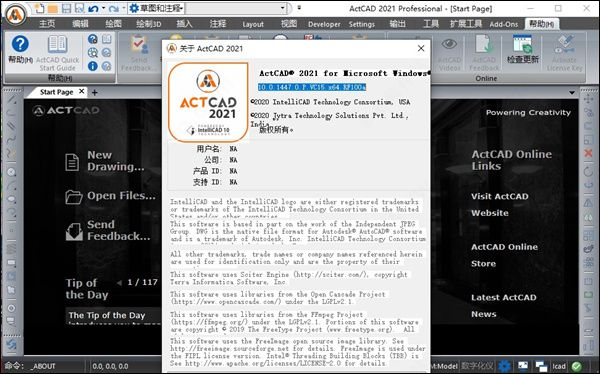600x374 pixels.
Task: Close the 关于 ActCAD 2021 dialog
Action: [x=421, y=49]
